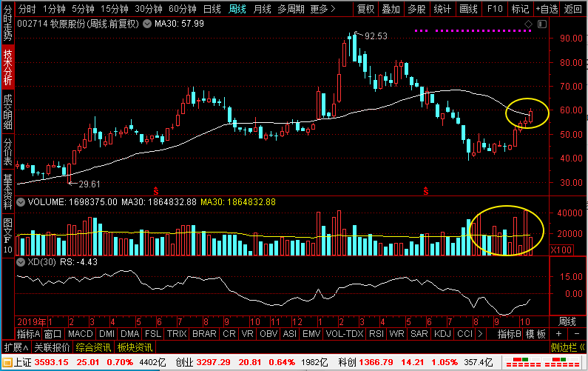Open 分价表 sidebar tab
588x371 pixels.
click(7, 152)
